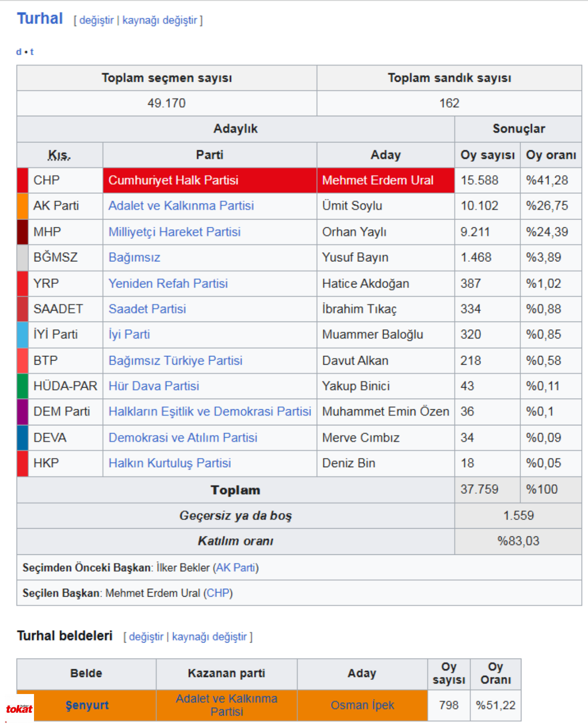
Task: Open the Turhal section heading link
Action: [40, 19]
